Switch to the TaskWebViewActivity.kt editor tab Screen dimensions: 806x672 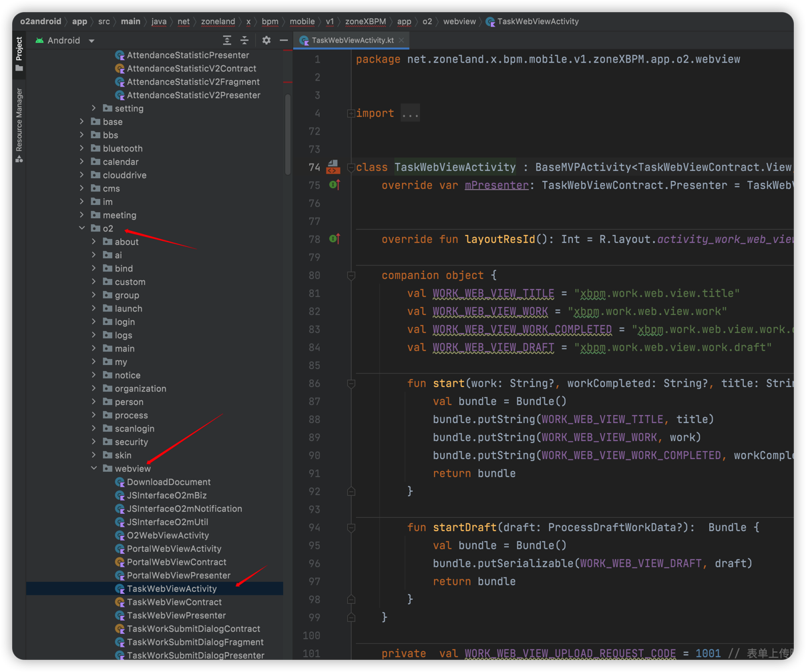click(x=353, y=41)
